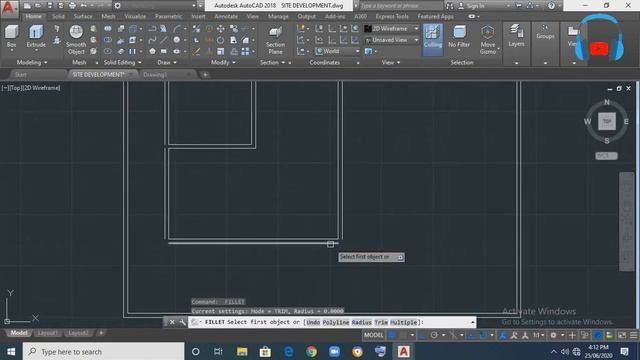The height and width of the screenshot is (360, 640).
Task: Toggle polar tracking in status bar
Action: click(434, 335)
